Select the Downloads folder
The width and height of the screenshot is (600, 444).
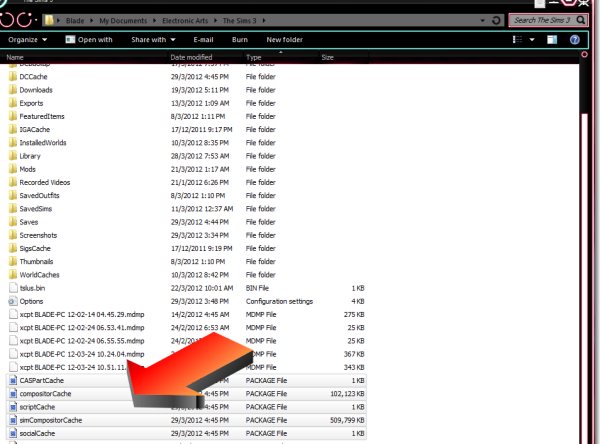[x=36, y=90]
